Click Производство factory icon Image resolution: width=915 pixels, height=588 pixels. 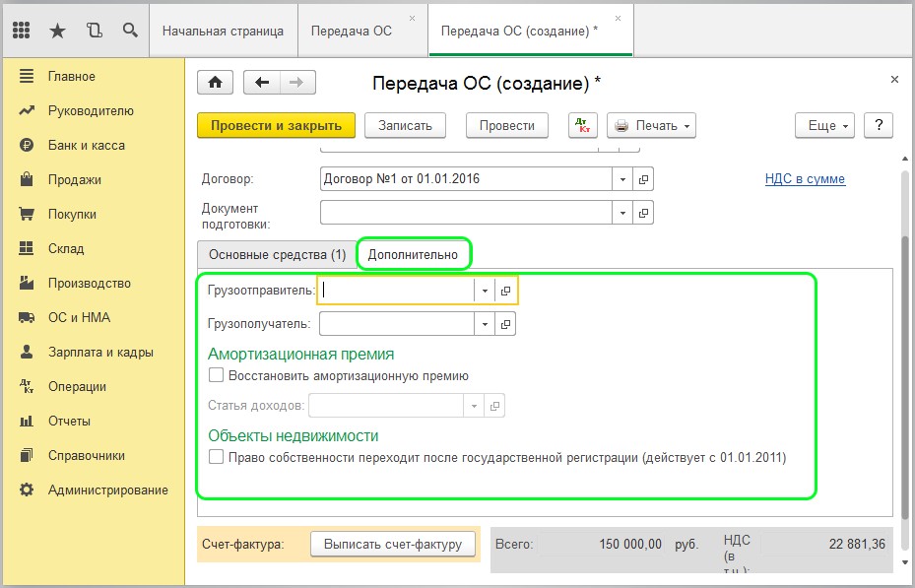click(27, 283)
